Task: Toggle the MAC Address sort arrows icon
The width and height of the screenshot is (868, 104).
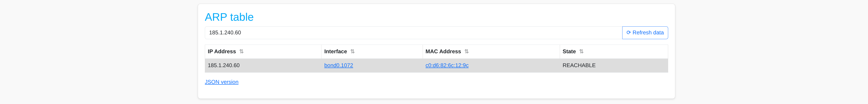Action: [466, 51]
